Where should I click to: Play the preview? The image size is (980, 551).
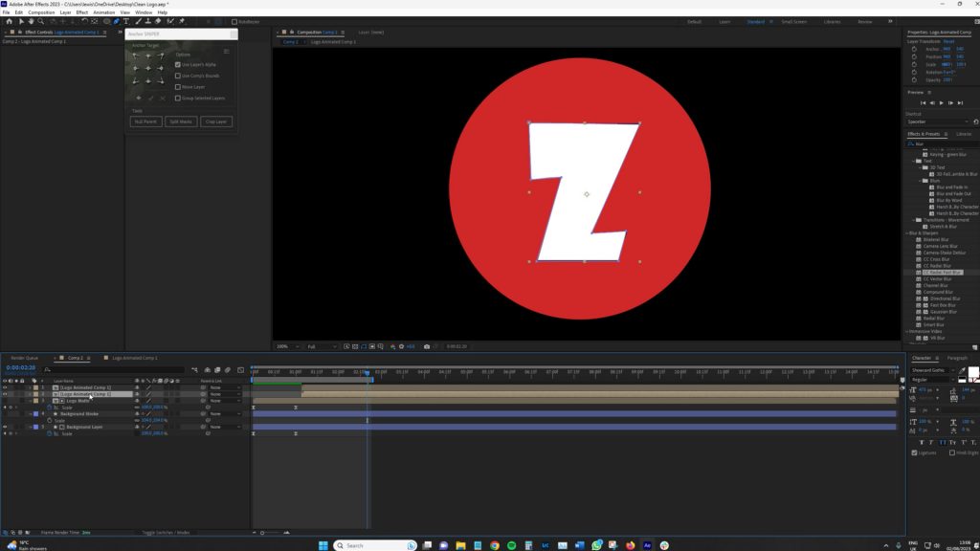pyautogui.click(x=942, y=103)
